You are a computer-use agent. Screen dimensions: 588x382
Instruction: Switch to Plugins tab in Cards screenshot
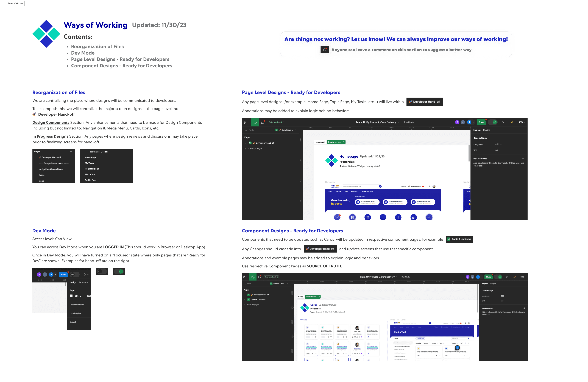tap(493, 284)
